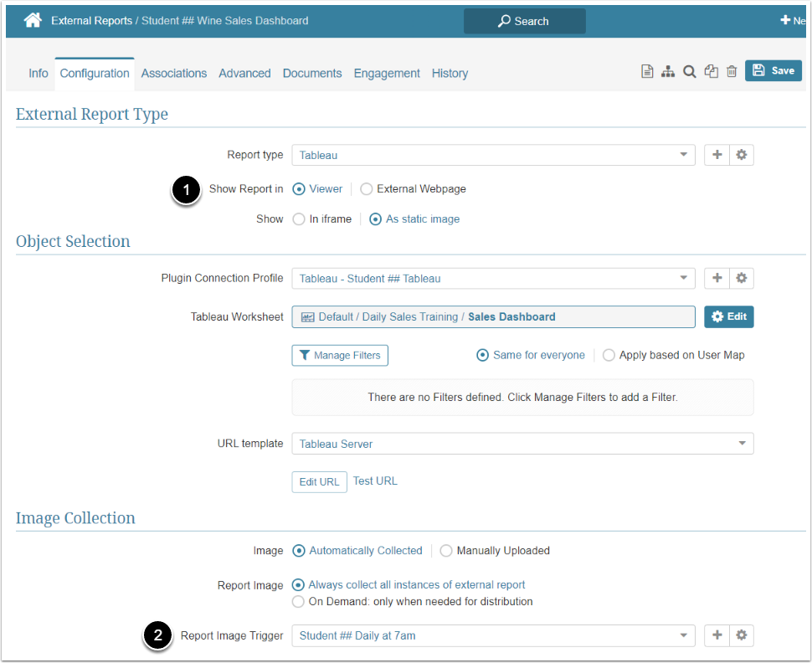Viewport: 812px width, 663px height.
Task: Expand the Report type dropdown
Action: [493, 155]
